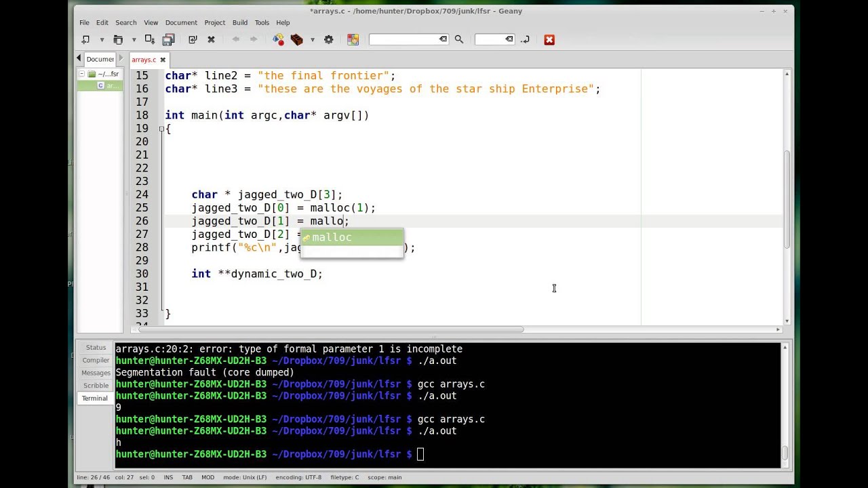This screenshot has width=868, height=488.
Task: Click into the goto line number field
Action: pos(490,39)
